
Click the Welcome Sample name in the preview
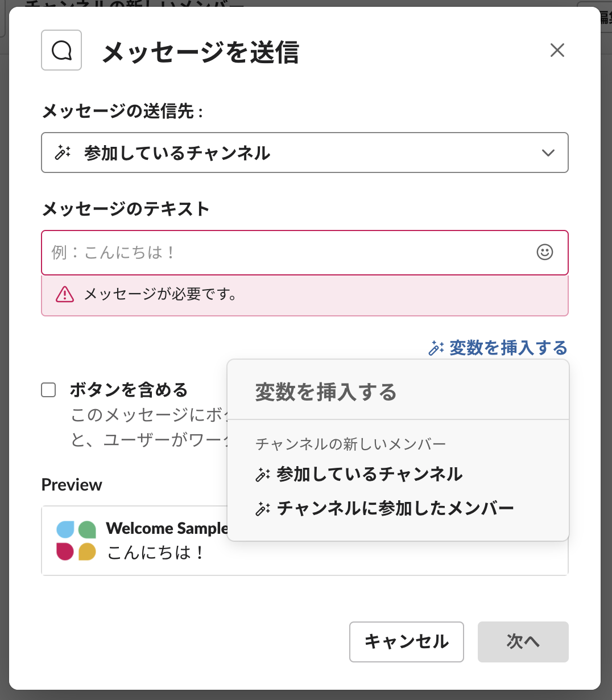[167, 528]
